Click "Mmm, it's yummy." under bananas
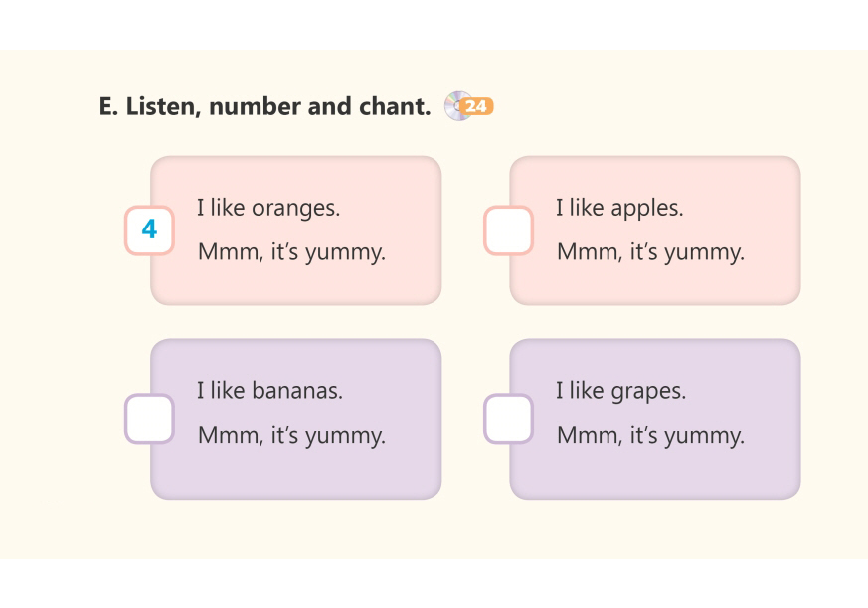 click(291, 436)
